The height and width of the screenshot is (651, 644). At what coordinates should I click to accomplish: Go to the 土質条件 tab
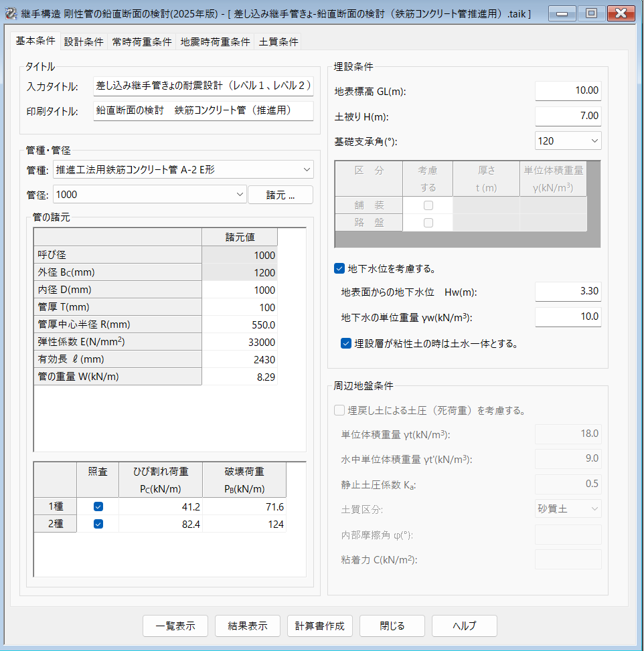278,42
